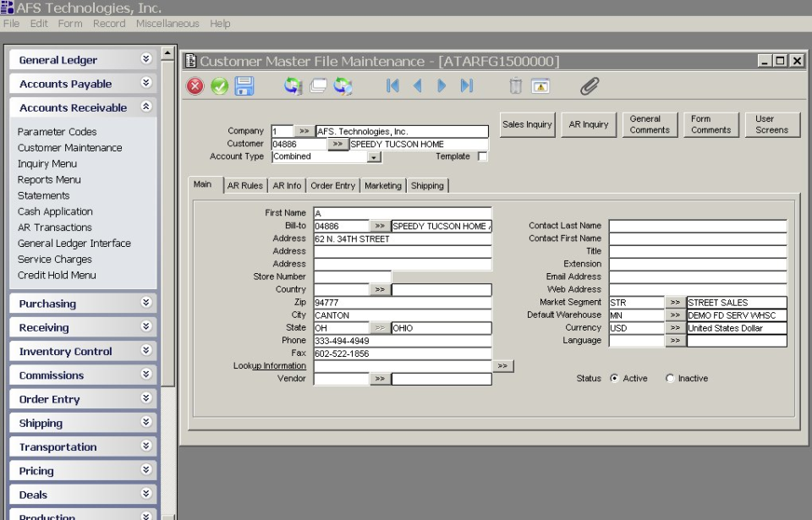The image size is (812, 520).
Task: Click the AR Inquiry button
Action: coord(588,124)
